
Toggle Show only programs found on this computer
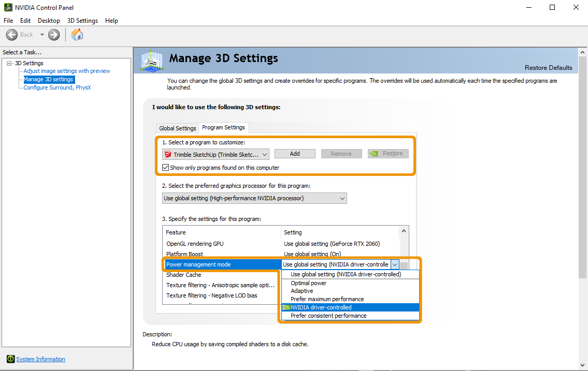click(x=165, y=167)
